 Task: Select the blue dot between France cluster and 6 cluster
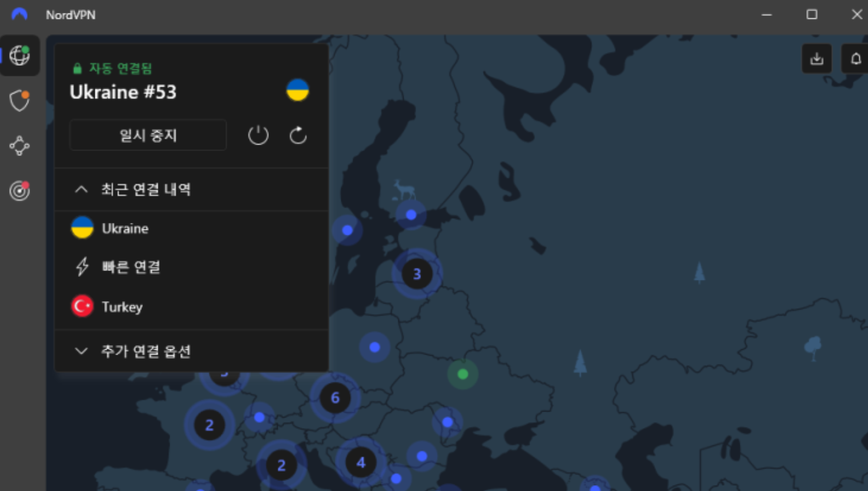259,417
